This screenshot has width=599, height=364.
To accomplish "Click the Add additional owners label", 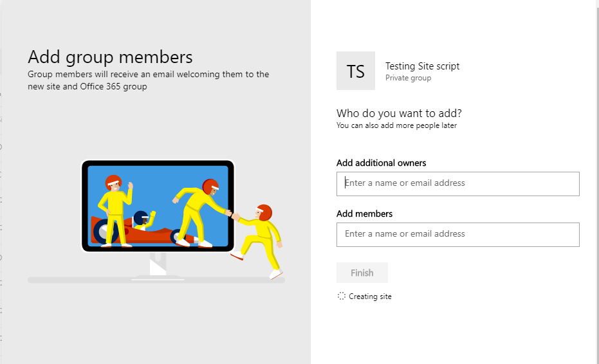I will click(x=381, y=163).
